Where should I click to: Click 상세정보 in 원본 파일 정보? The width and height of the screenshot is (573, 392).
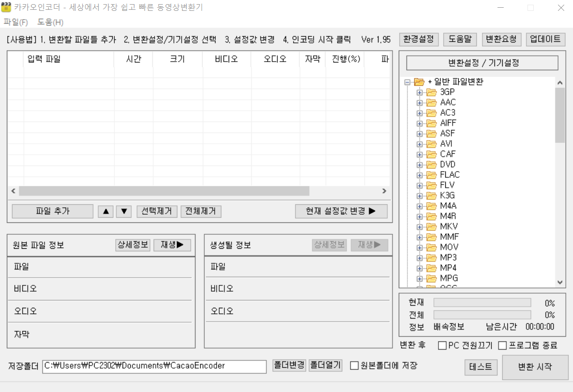tap(133, 245)
